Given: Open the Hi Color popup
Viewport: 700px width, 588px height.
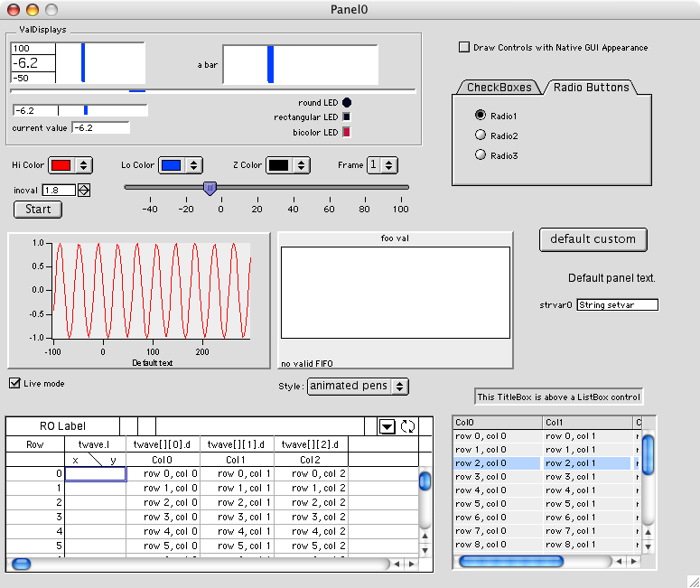Looking at the screenshot, I should point(70,165).
